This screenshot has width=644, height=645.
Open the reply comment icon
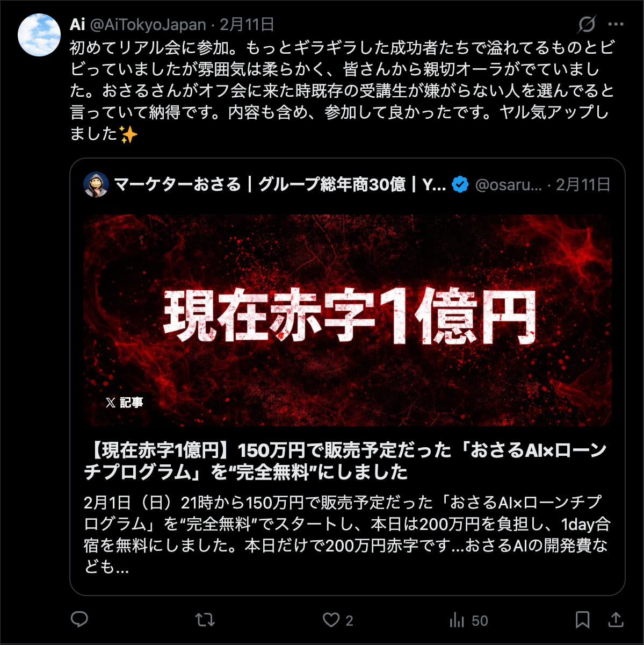(79, 620)
